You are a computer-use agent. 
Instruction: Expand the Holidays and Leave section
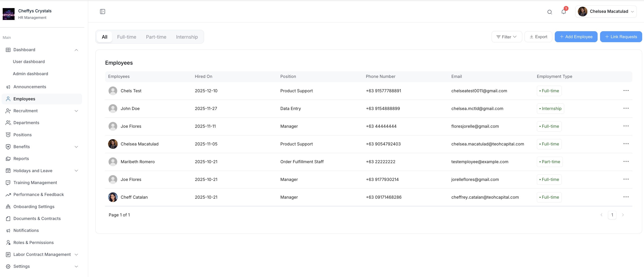click(x=76, y=171)
